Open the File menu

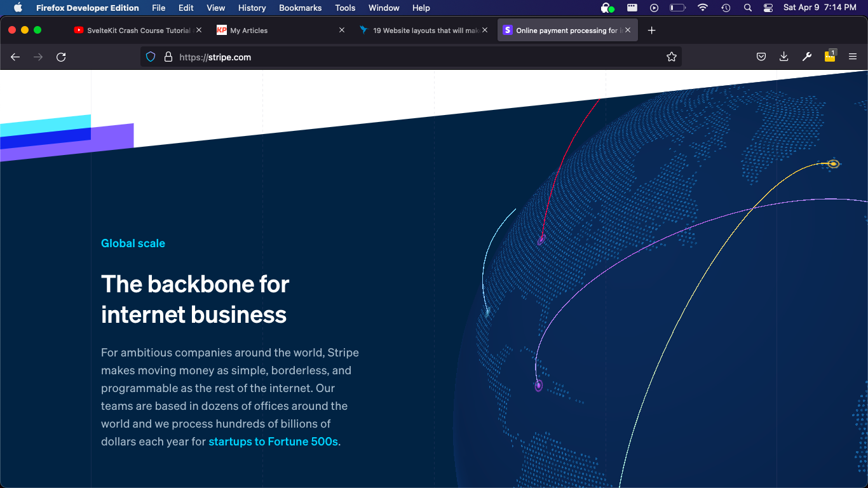[x=159, y=8]
